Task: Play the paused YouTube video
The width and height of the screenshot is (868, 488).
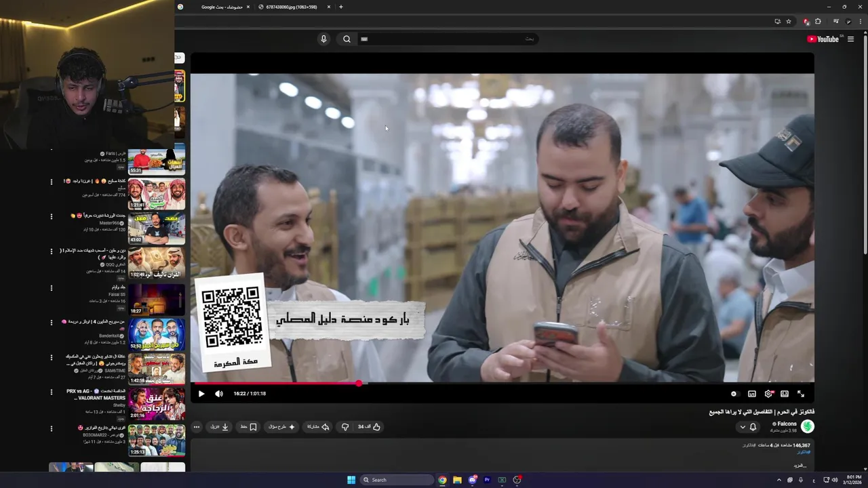Action: point(201,394)
